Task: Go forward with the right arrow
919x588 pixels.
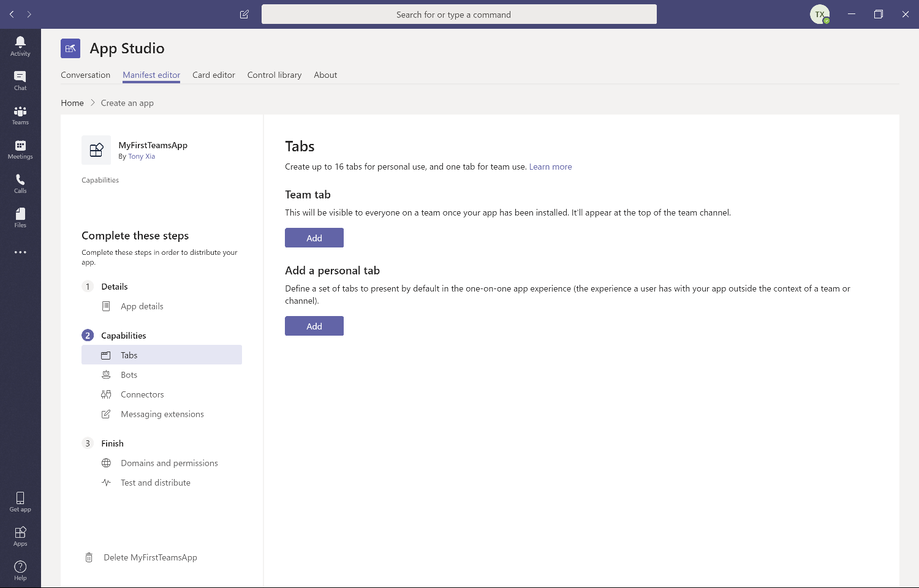Action: pyautogui.click(x=29, y=14)
